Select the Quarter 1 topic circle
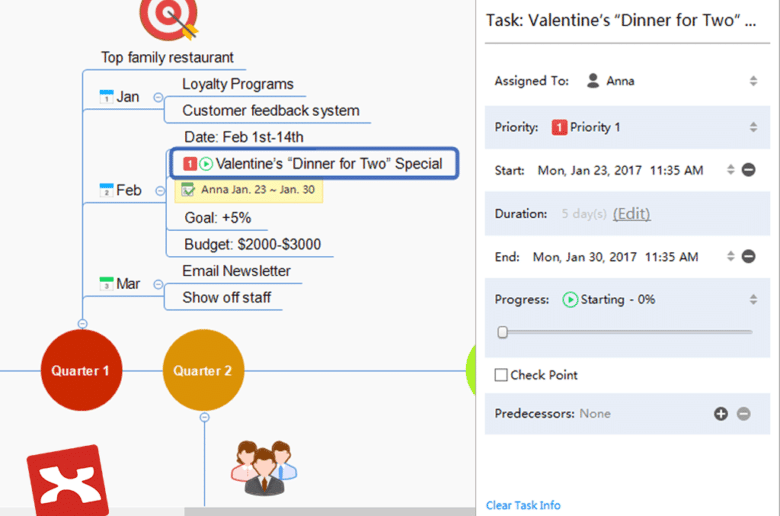Viewport: 780px width, 516px height. tap(81, 370)
